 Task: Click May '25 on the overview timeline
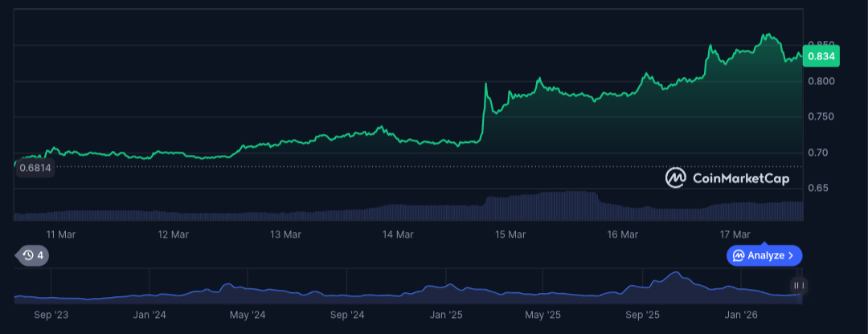(x=543, y=316)
